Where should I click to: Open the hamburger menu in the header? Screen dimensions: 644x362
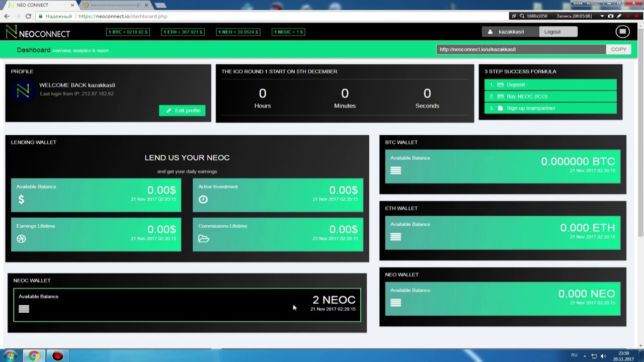[622, 32]
